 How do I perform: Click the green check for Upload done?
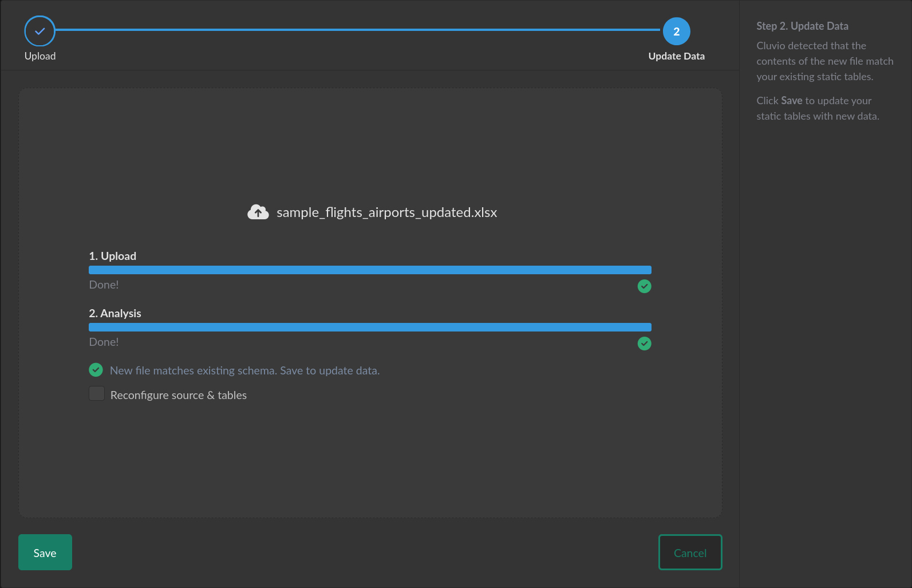(644, 286)
